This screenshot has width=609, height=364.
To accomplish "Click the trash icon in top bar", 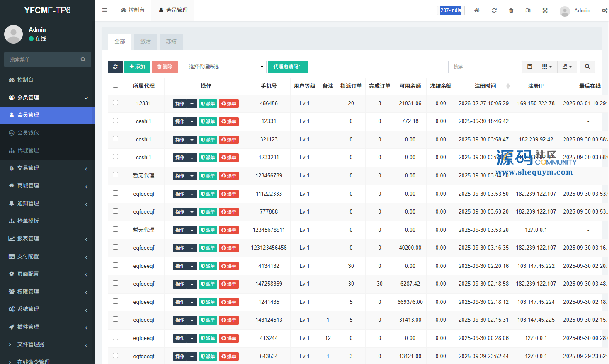I will pyautogui.click(x=511, y=10).
